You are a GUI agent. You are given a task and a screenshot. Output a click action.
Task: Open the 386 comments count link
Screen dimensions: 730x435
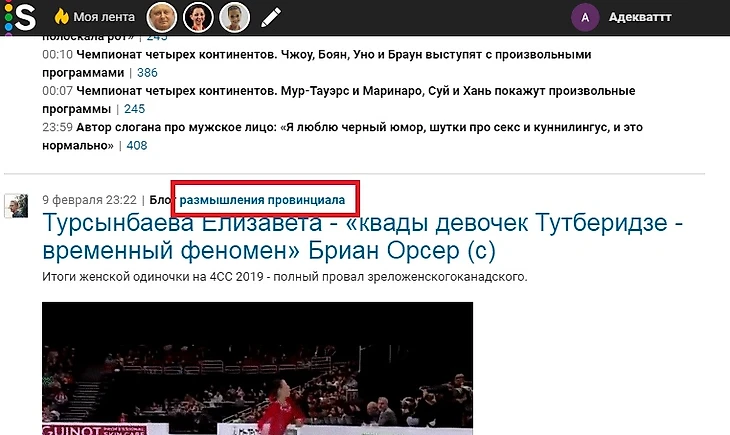tap(147, 73)
